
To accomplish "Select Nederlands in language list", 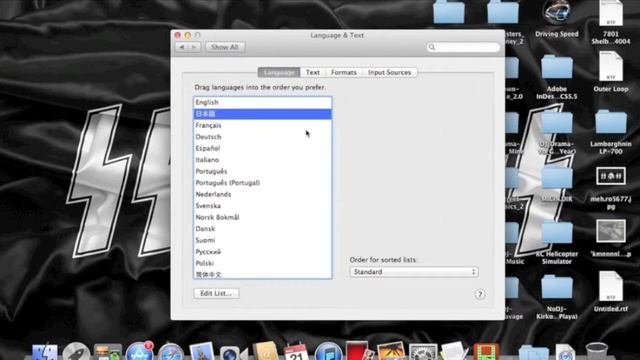I will pyautogui.click(x=263, y=194).
